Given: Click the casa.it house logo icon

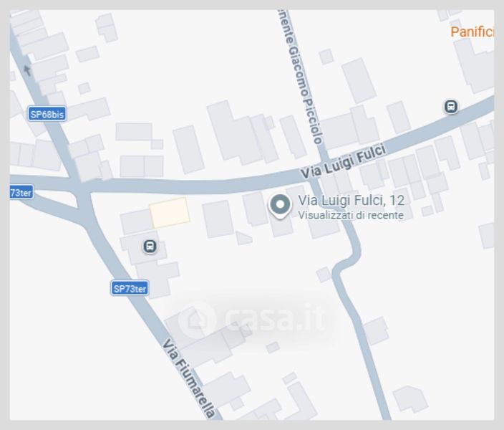Looking at the screenshot, I should [x=197, y=320].
